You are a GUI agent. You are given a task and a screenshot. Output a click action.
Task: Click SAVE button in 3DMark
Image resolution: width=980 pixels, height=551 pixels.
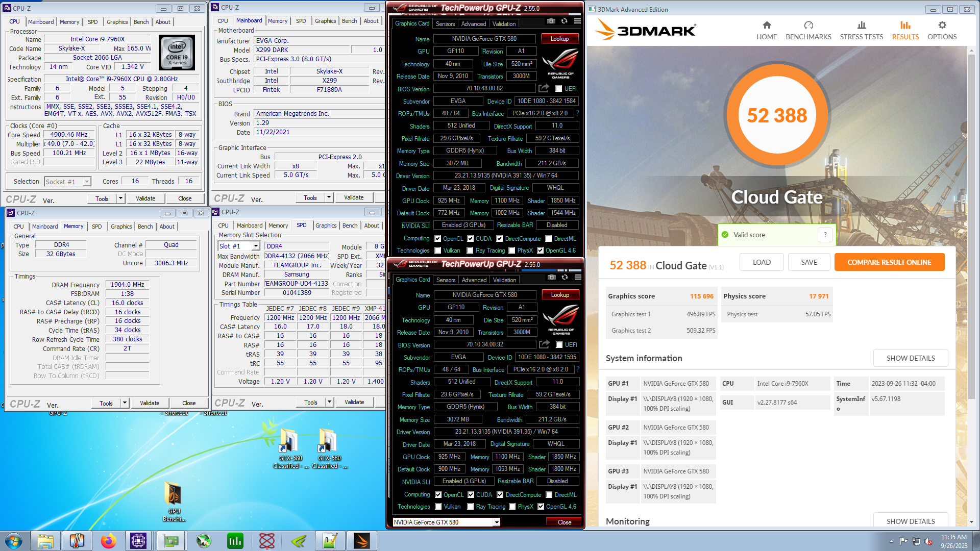(809, 262)
